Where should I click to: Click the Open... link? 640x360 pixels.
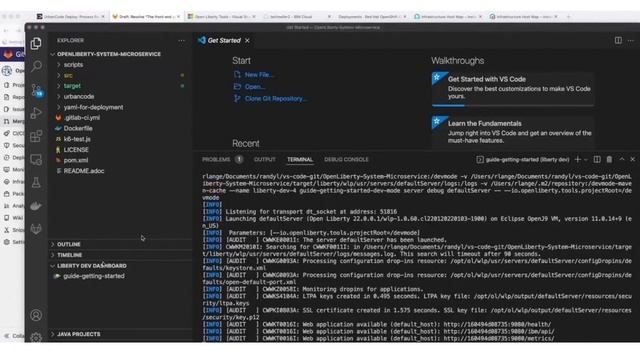coord(255,87)
